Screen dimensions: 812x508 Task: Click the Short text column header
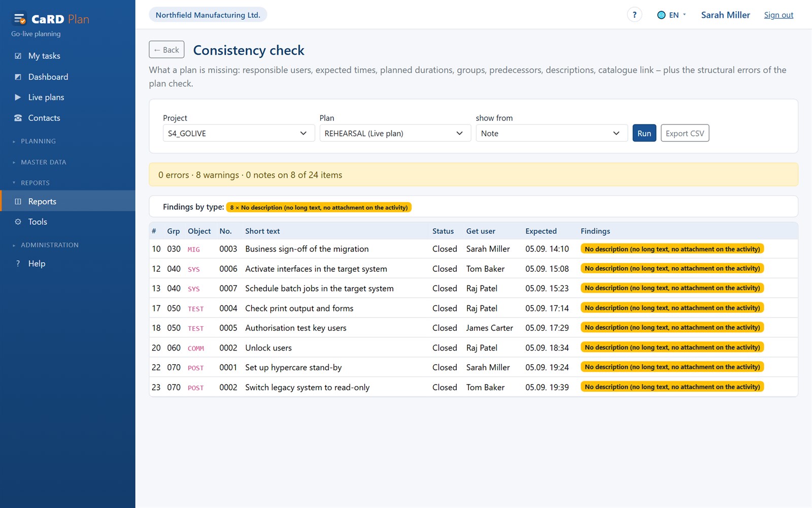pyautogui.click(x=262, y=231)
